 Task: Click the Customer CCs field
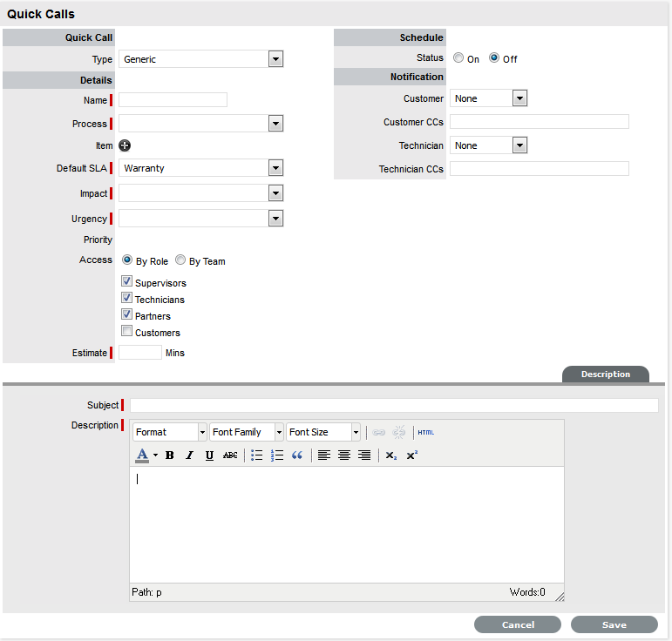[x=540, y=122]
